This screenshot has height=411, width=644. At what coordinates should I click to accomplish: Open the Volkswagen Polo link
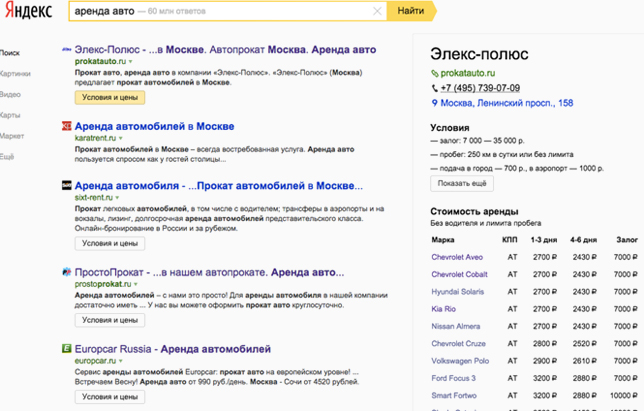pos(460,361)
